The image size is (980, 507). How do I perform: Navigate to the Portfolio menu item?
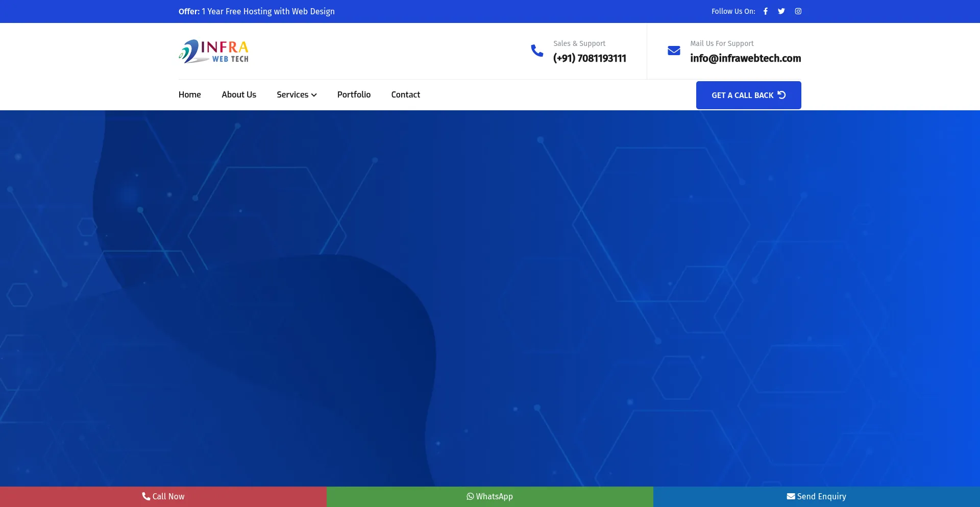tap(354, 94)
